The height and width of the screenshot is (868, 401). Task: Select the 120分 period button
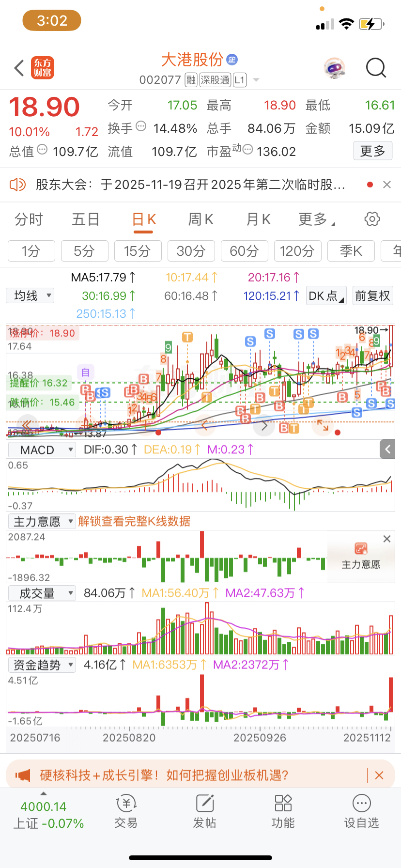pyautogui.click(x=297, y=251)
